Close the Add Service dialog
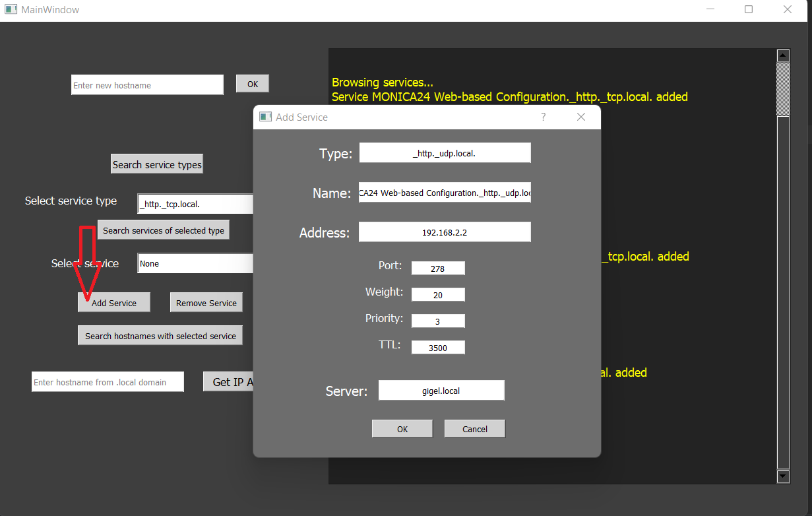The width and height of the screenshot is (812, 516). click(581, 117)
